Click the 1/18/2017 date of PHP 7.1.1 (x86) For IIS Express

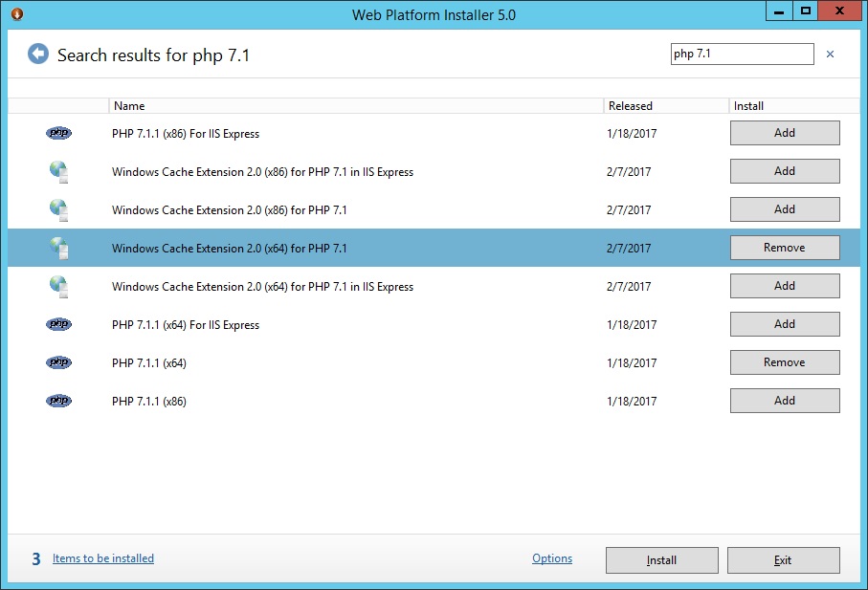pyautogui.click(x=632, y=133)
